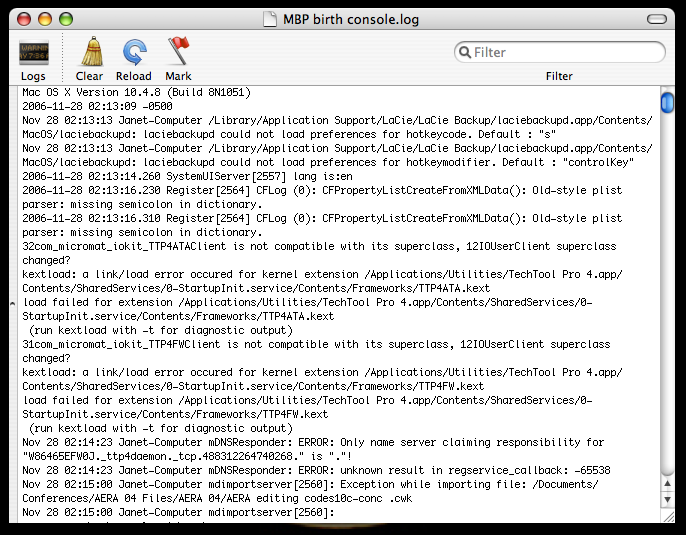Click the document icon in title bar
This screenshot has height=535, width=686.
(270, 19)
